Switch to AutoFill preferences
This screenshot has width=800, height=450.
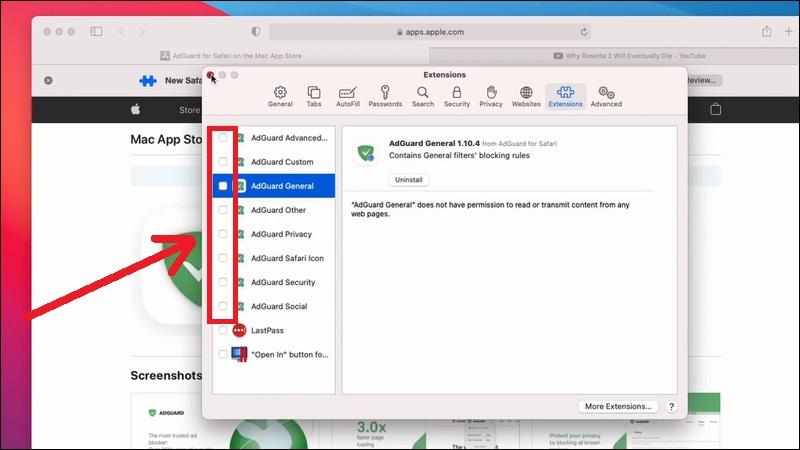click(347, 96)
